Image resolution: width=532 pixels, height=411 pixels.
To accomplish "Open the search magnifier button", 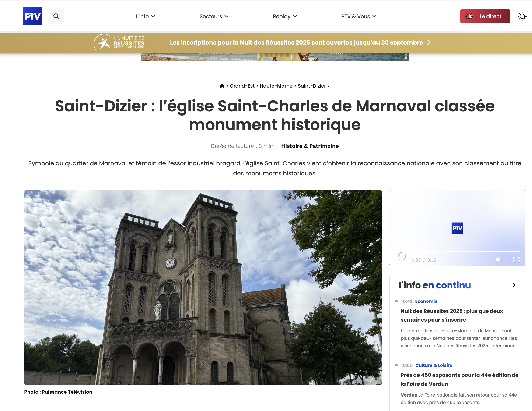I will (x=56, y=16).
